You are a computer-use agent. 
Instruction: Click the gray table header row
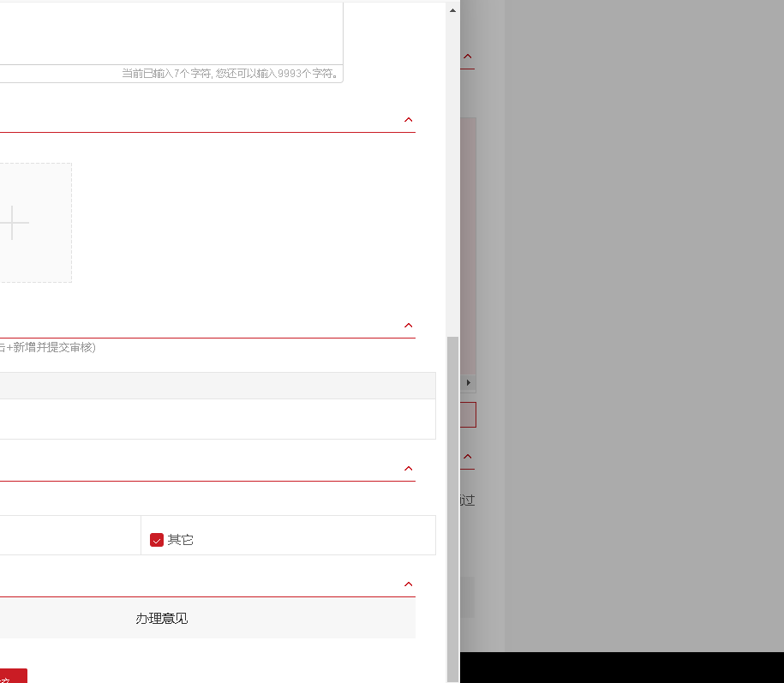214,386
